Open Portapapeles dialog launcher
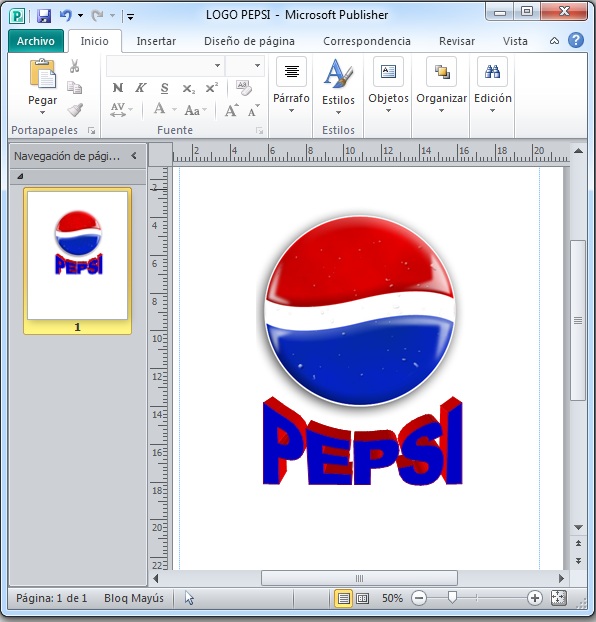This screenshot has height=622, width=596. pos(92,131)
